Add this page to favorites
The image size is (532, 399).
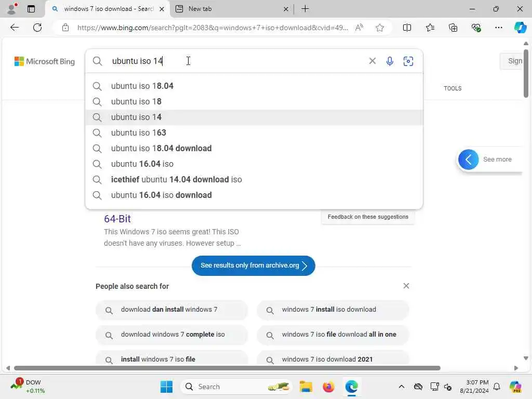point(380,28)
